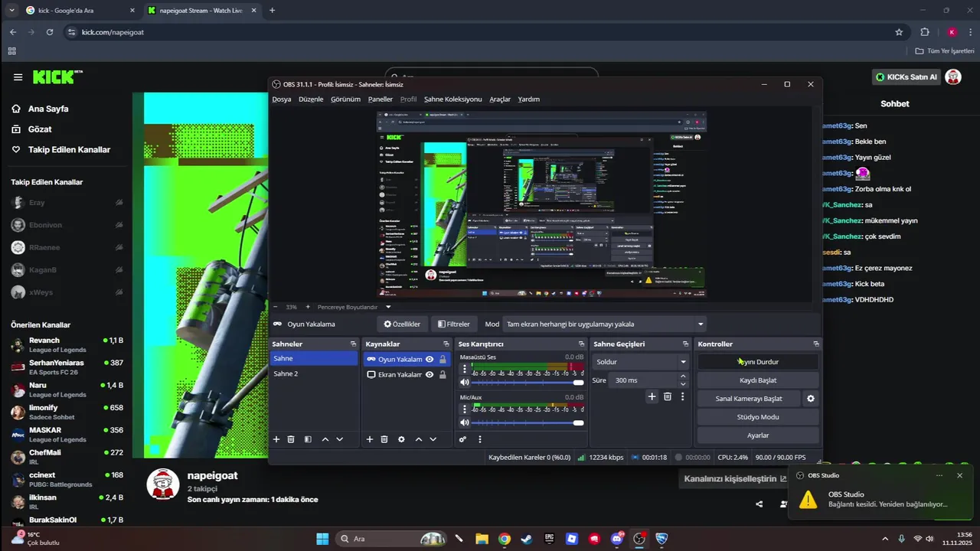Image resolution: width=980 pixels, height=551 pixels.
Task: Open Steam from the taskbar
Action: (527, 539)
